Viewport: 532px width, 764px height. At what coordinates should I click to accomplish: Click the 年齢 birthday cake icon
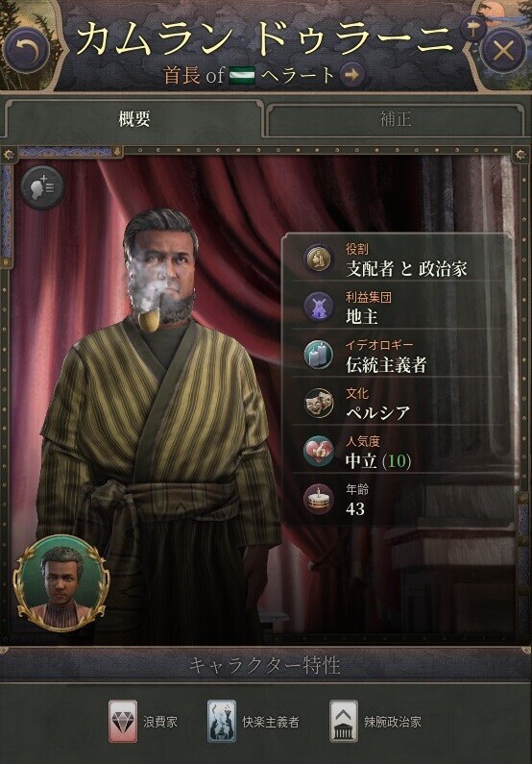click(x=318, y=499)
